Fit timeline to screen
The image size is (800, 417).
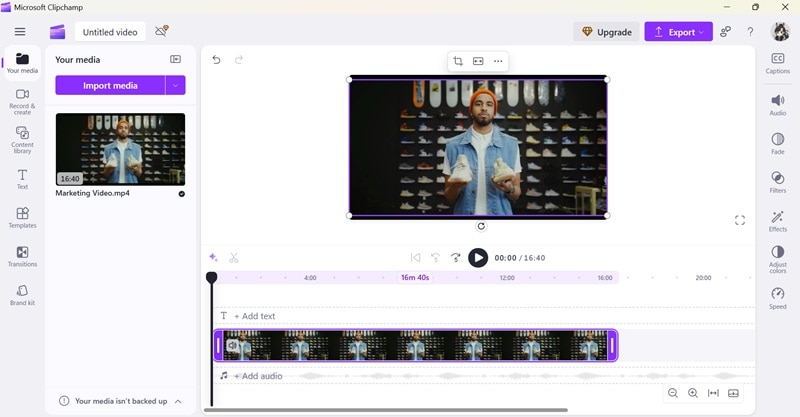point(713,393)
